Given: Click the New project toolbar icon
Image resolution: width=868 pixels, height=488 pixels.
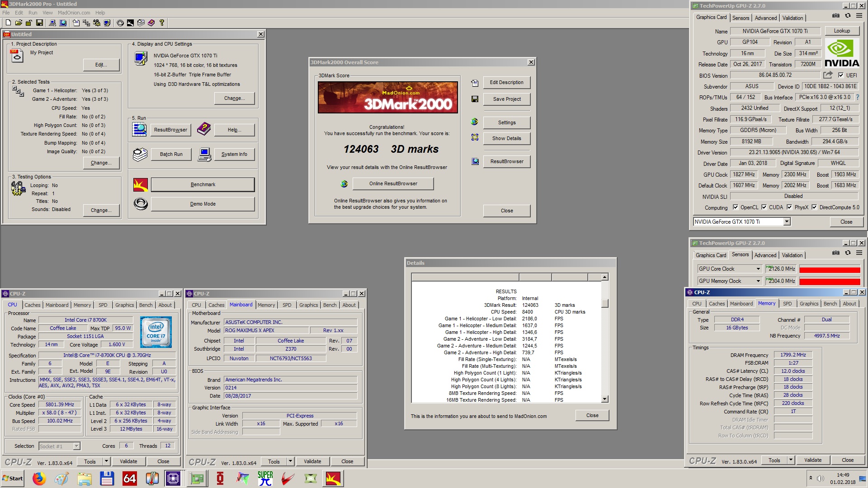Looking at the screenshot, I should tap(8, 23).
